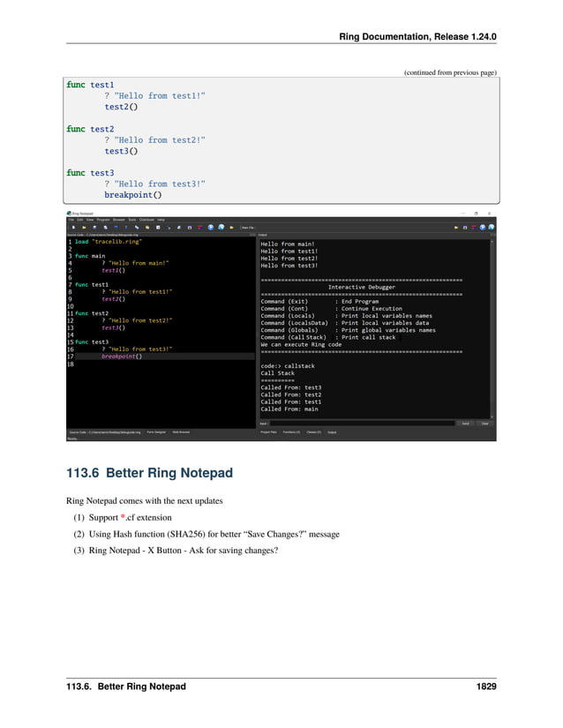Image resolution: width=563 pixels, height=728 pixels.
Task: Click the red-blue Debug icon in right-side toolbar
Action: tap(473, 228)
